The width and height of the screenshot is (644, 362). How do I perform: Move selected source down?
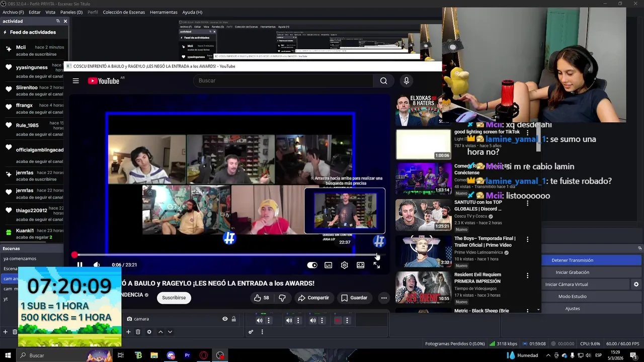170,332
